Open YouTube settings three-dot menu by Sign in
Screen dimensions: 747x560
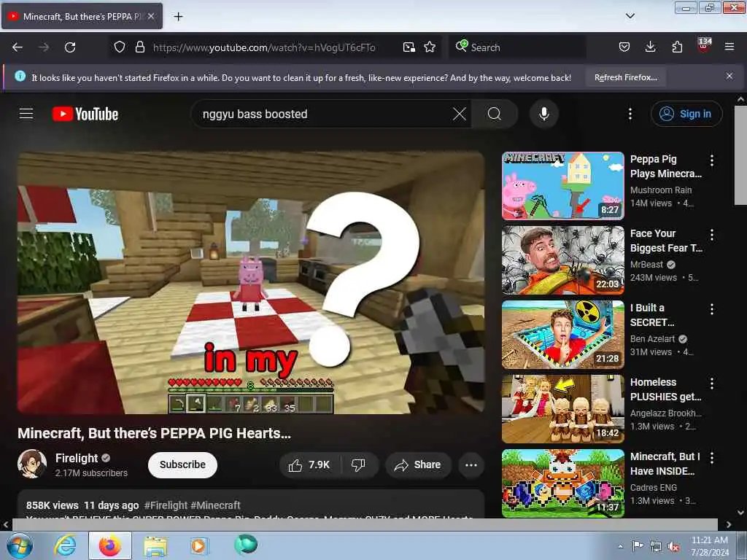630,114
